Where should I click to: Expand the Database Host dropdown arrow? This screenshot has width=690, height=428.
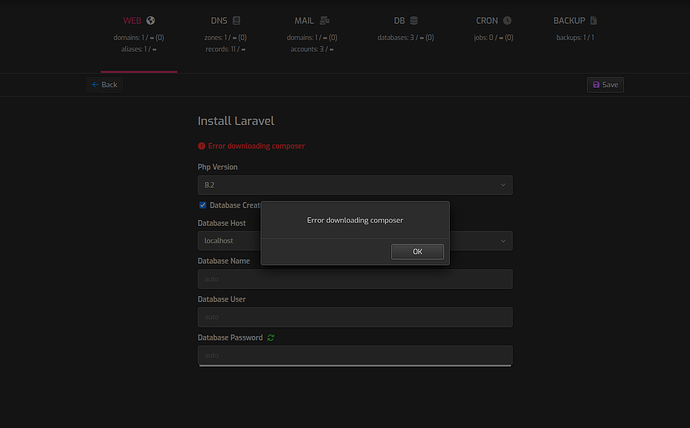pos(503,241)
